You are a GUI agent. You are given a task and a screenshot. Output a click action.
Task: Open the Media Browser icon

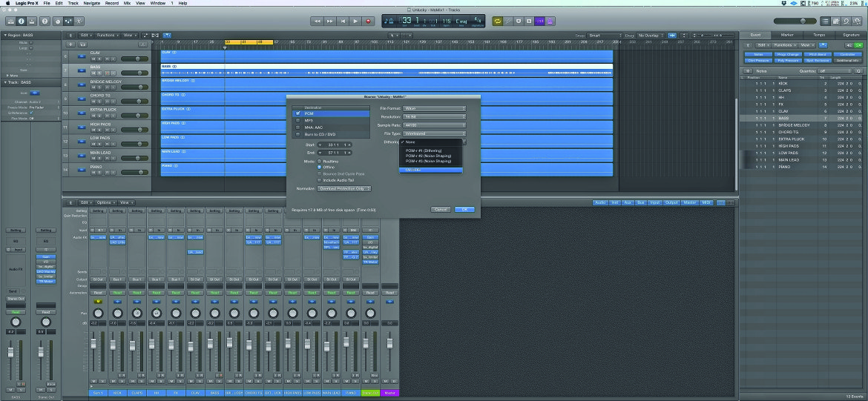pyautogui.click(x=857, y=21)
